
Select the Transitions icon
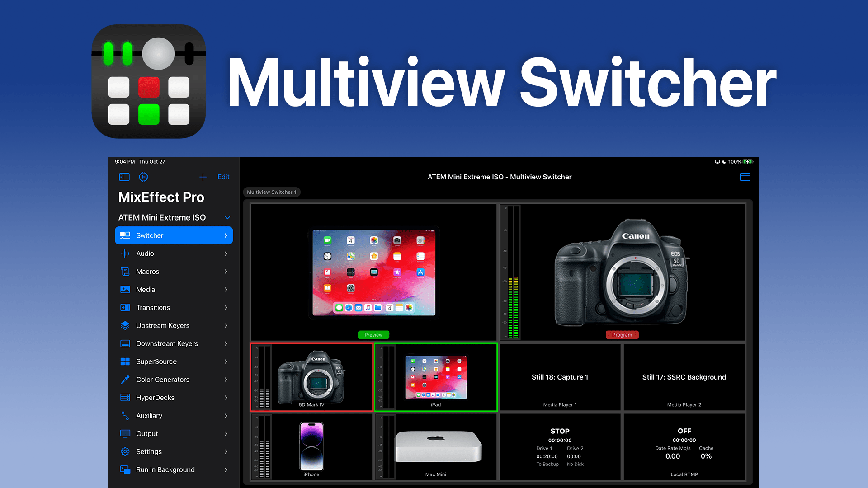(x=125, y=307)
